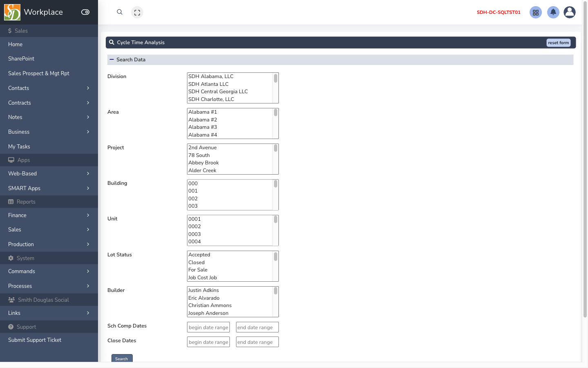
Task: Select Accepted lot status
Action: click(230, 255)
